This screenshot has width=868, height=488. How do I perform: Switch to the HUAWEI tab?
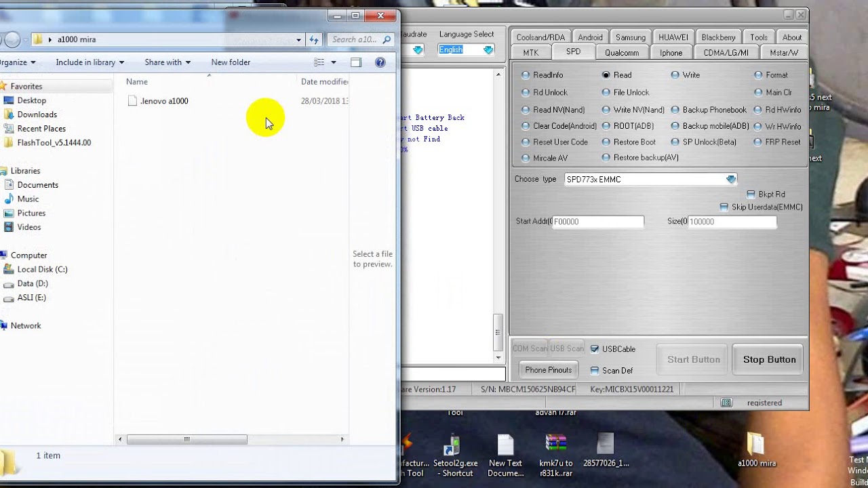[673, 37]
